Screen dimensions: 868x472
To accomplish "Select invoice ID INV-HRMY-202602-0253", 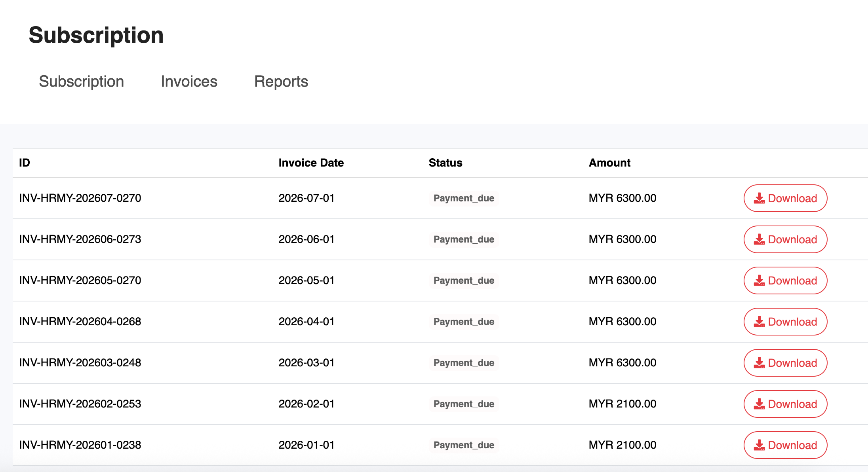I will (80, 404).
